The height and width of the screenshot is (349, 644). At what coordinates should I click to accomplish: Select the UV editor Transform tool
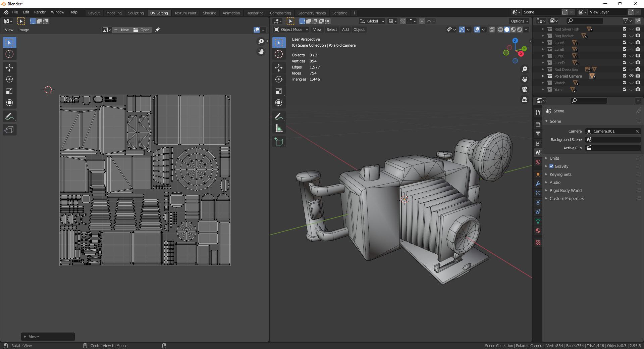tap(9, 103)
